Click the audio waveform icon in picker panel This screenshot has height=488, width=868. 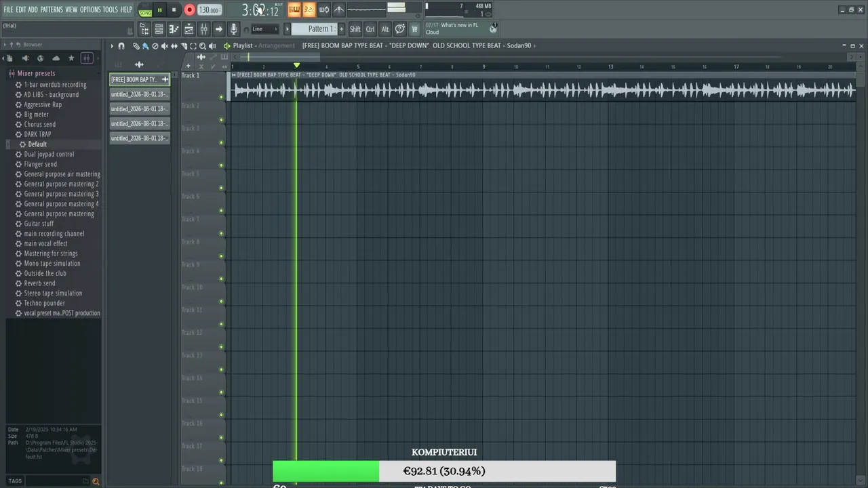click(x=139, y=64)
